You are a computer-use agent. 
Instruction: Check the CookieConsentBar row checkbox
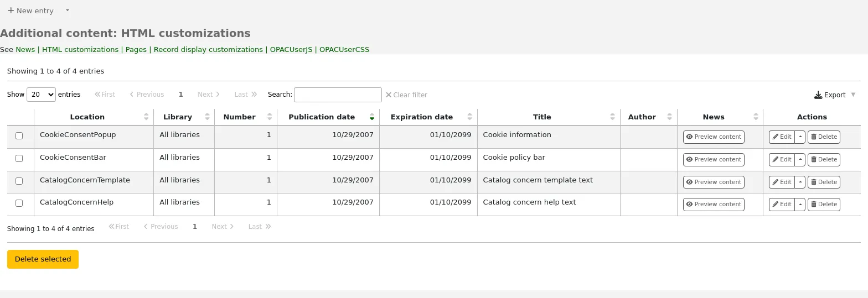coord(19,158)
